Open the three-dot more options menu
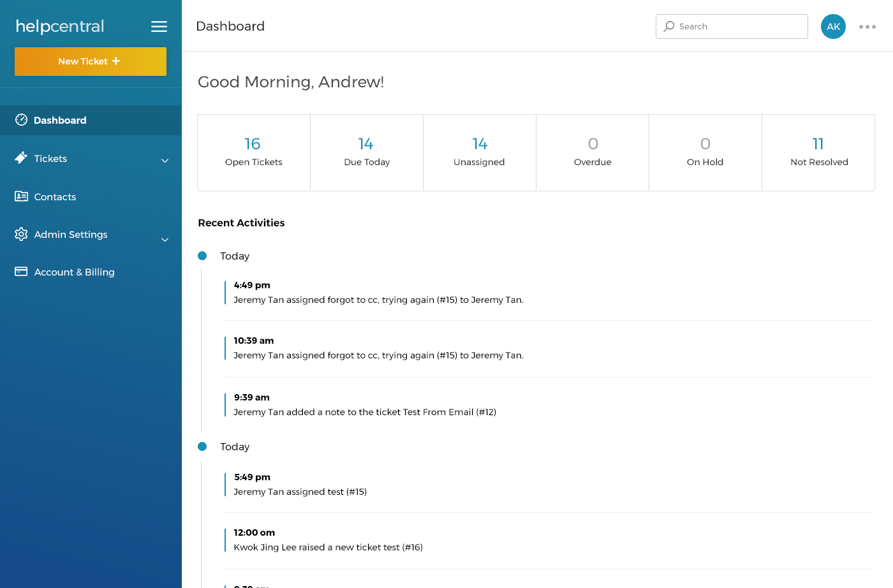Image resolution: width=893 pixels, height=588 pixels. point(867,27)
